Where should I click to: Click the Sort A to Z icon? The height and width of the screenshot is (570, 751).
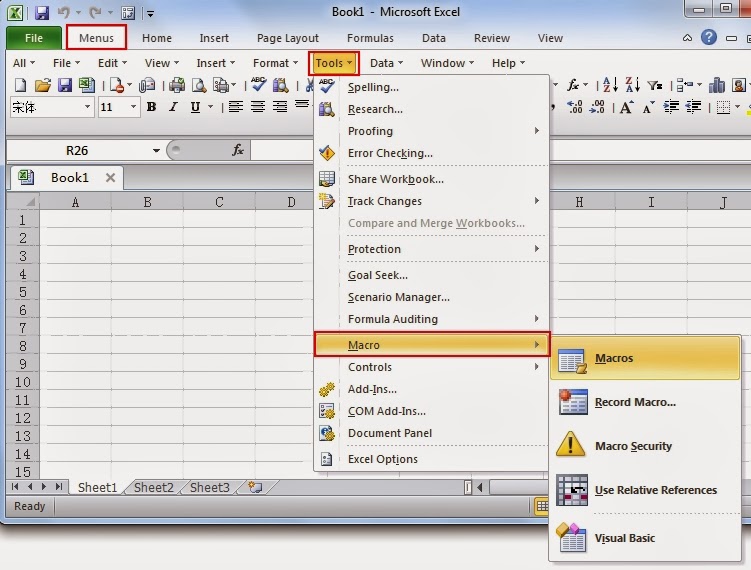[x=610, y=85]
